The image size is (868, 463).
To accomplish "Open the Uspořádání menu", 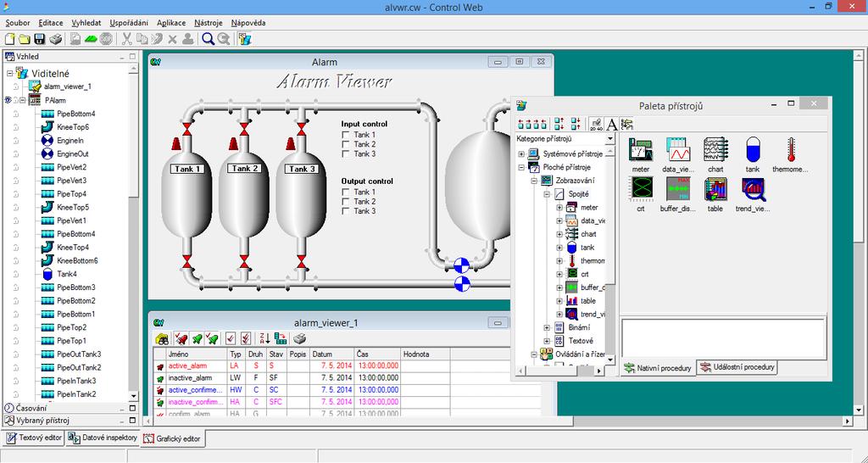I will point(129,23).
